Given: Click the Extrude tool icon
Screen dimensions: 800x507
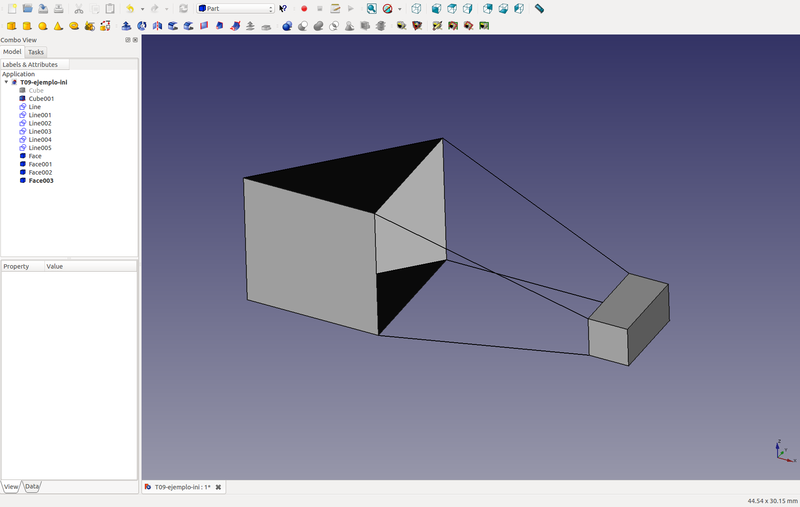Looking at the screenshot, I should coord(126,26).
